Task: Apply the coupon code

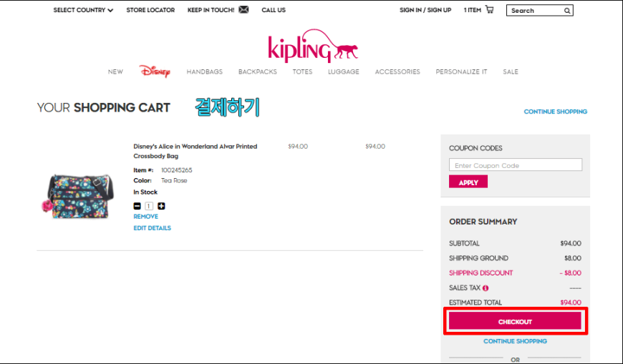Action: point(468,182)
